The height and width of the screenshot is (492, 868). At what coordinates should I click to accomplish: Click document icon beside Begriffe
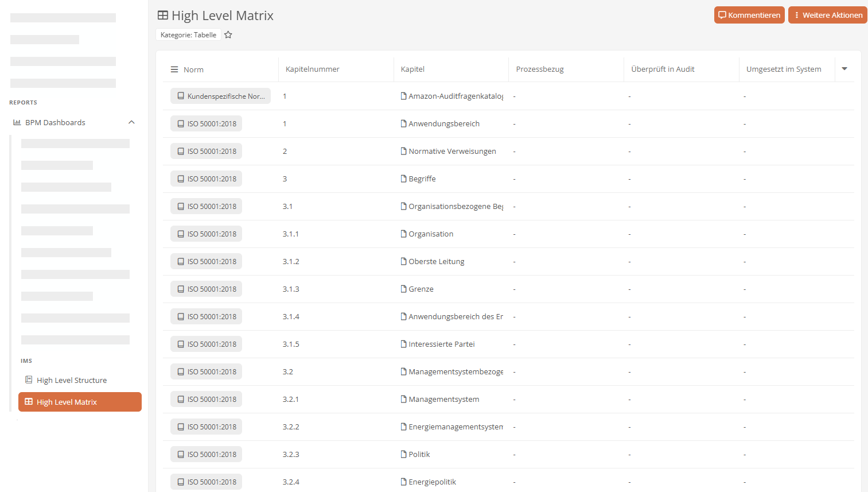coord(404,179)
